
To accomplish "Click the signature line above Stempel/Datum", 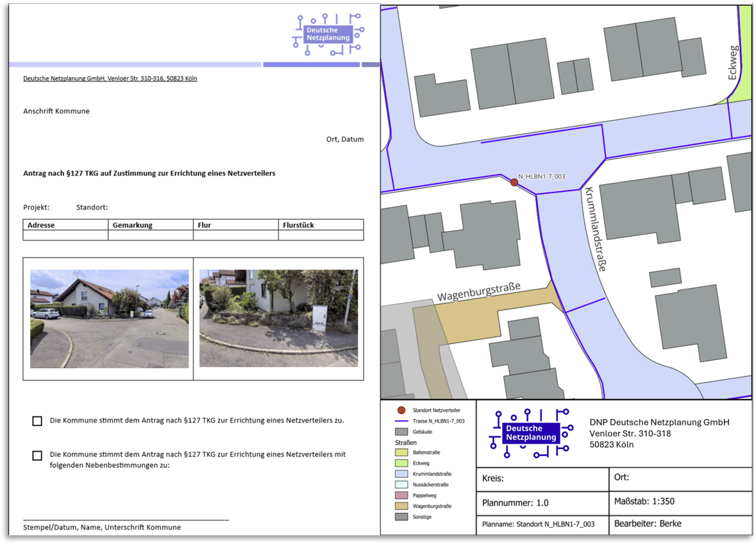I will click(x=126, y=518).
